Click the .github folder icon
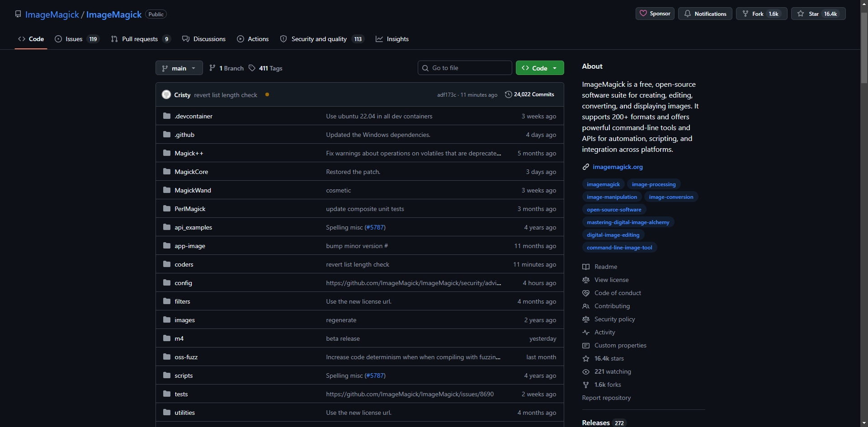Image resolution: width=868 pixels, height=427 pixels. click(x=167, y=135)
